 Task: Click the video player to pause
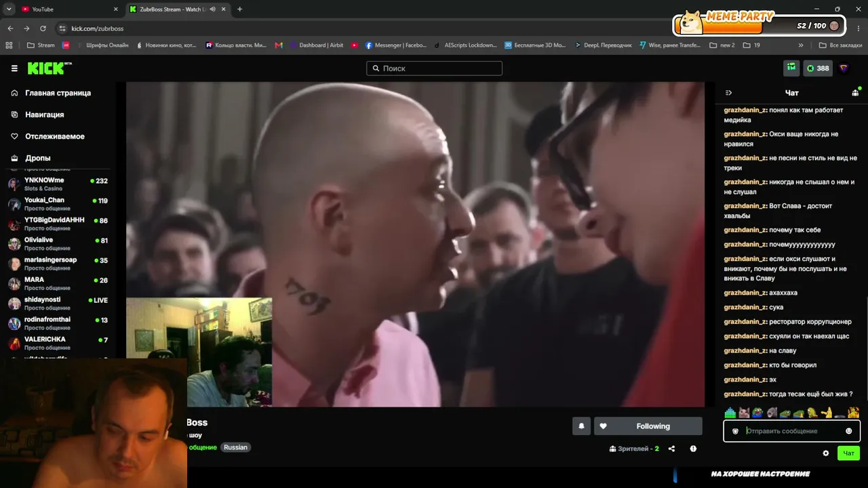click(415, 245)
